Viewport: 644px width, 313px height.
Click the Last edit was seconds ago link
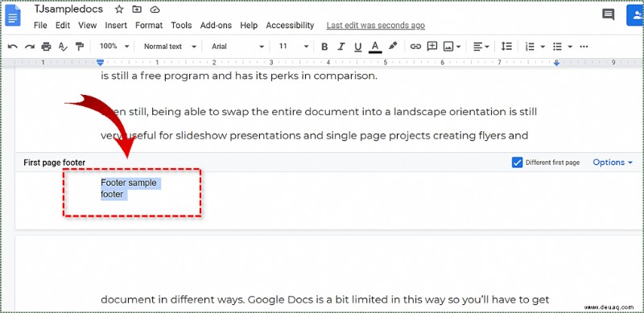(x=376, y=26)
